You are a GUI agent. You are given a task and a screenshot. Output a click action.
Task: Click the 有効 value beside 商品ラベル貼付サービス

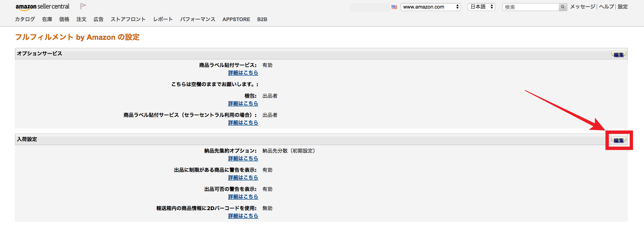point(267,65)
